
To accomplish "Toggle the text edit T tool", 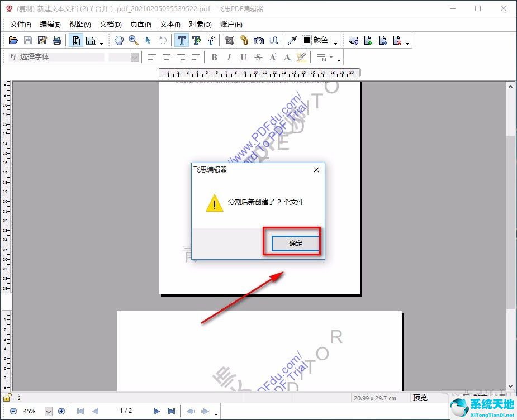I will [x=182, y=41].
